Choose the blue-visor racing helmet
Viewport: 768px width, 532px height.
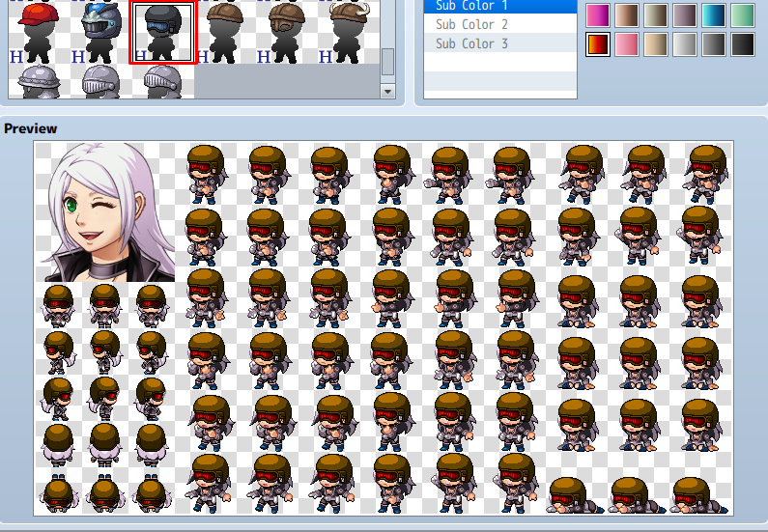(x=100, y=32)
